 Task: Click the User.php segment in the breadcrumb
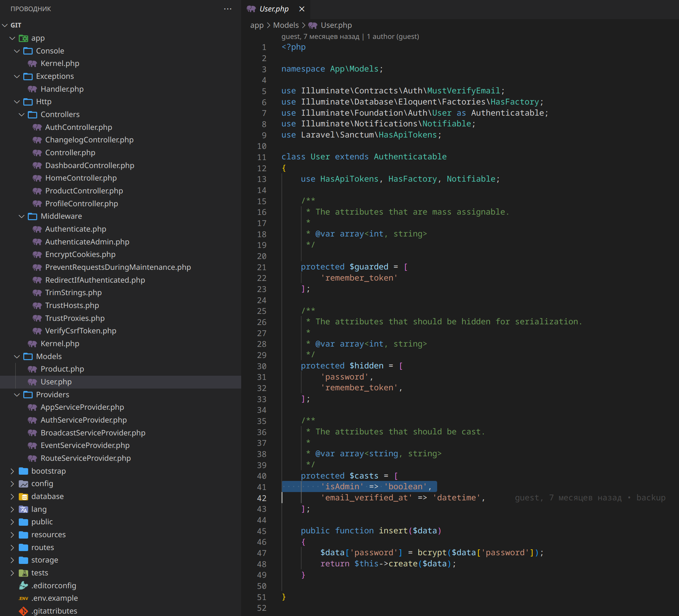click(x=336, y=25)
